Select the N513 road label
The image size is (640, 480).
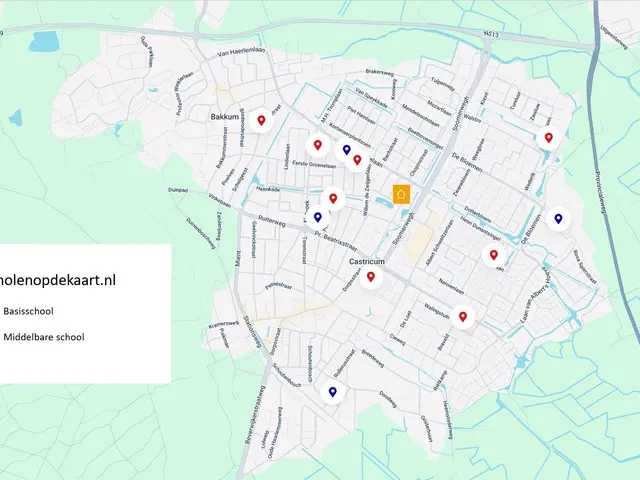click(491, 35)
